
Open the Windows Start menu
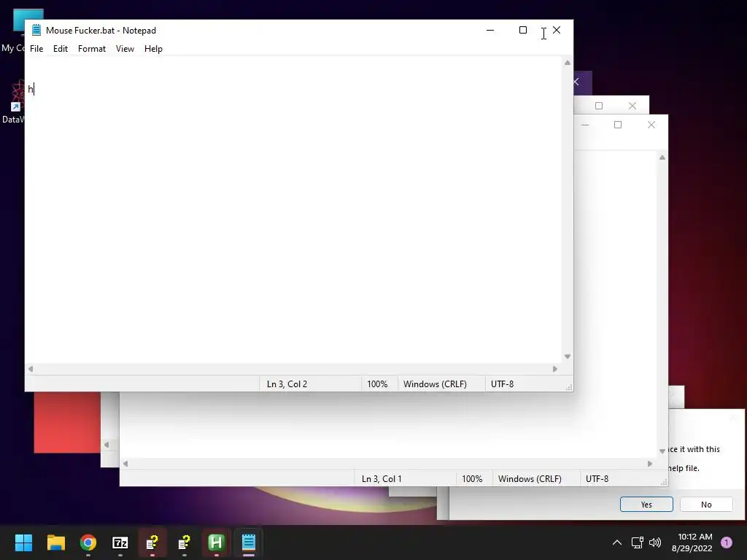pos(23,542)
